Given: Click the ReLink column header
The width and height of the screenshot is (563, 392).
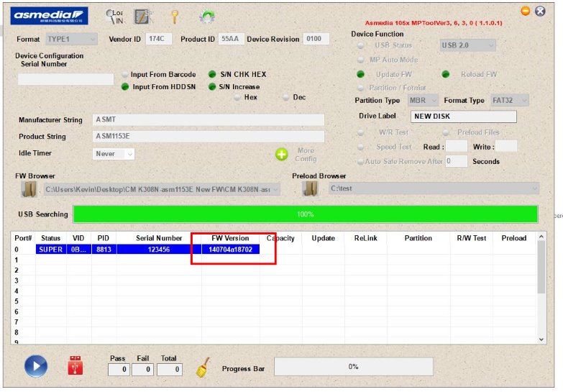Looking at the screenshot, I should pos(365,238).
